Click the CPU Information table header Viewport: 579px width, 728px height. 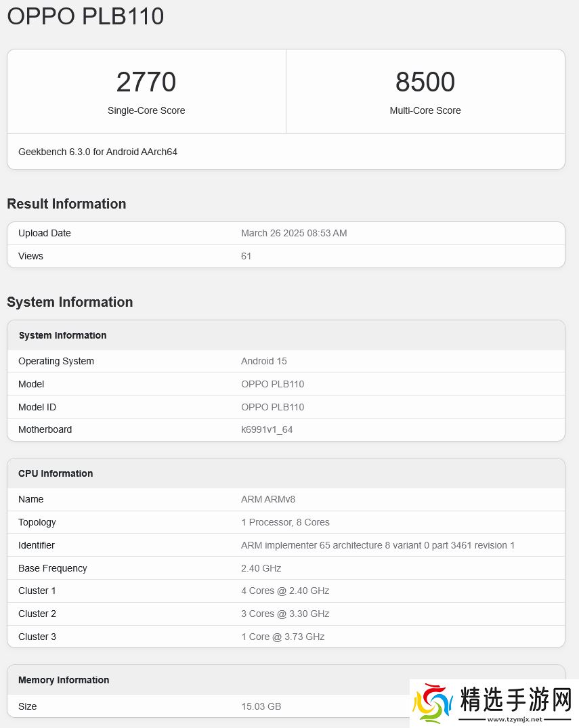coord(56,473)
